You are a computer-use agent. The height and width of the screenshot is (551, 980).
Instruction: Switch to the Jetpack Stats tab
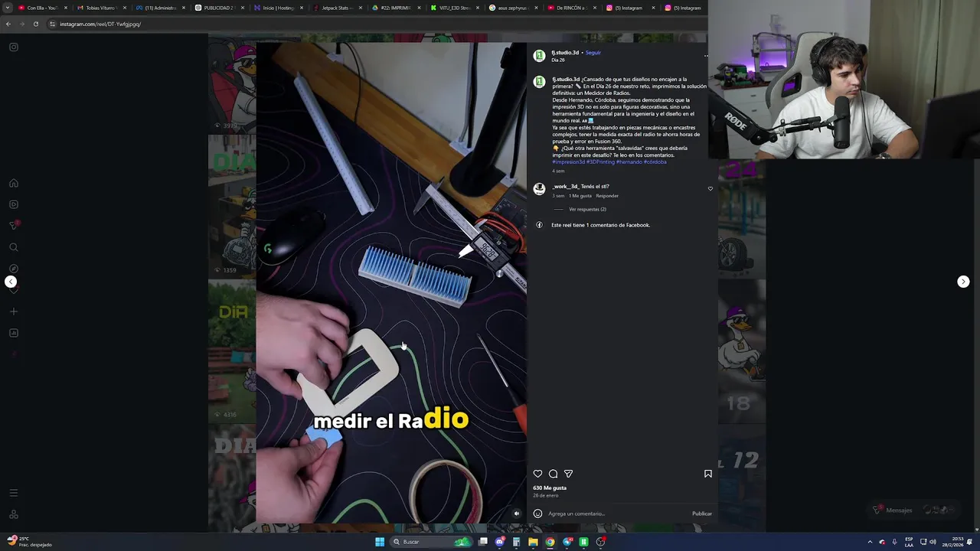click(337, 8)
